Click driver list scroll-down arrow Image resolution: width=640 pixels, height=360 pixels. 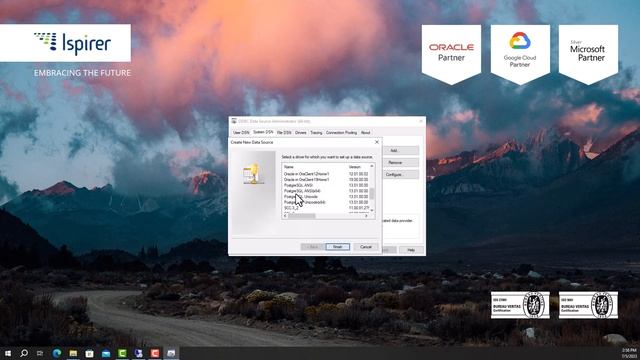[x=372, y=210]
